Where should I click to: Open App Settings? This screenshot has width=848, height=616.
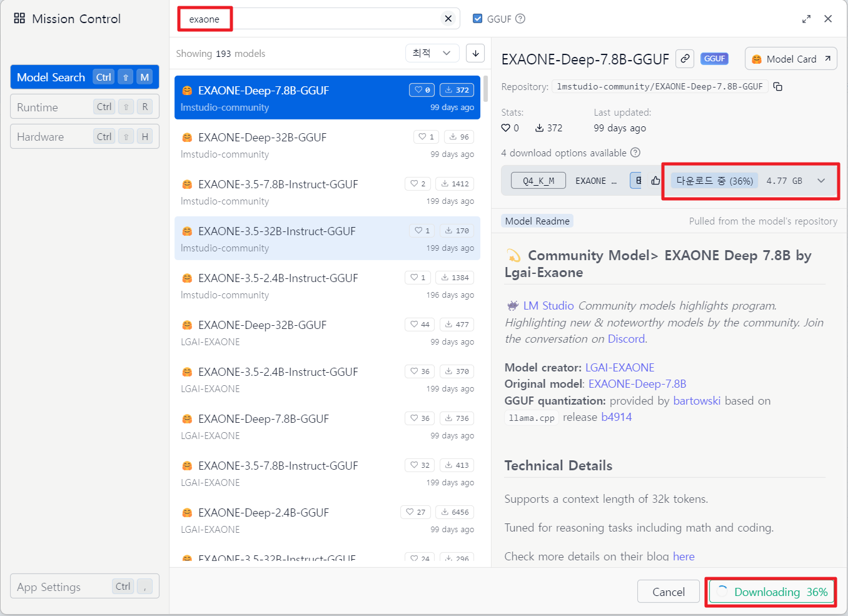[84, 587]
